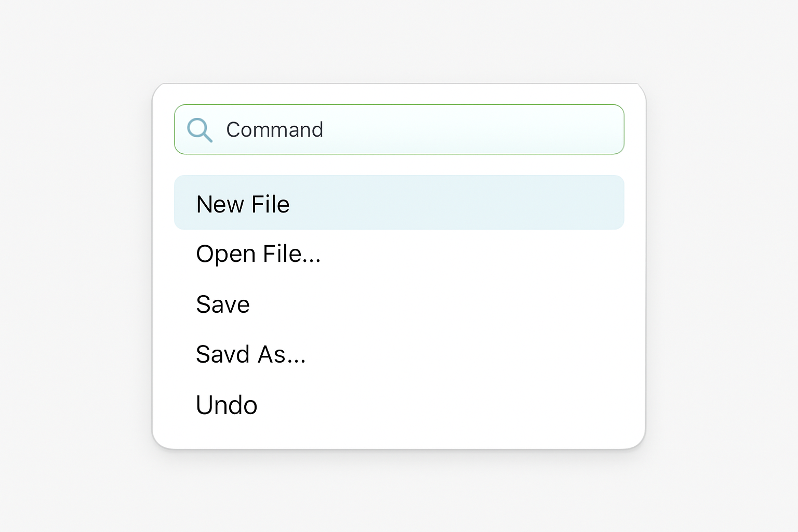This screenshot has height=532, width=798.
Task: Click the last command entry, Undo
Action: (399, 405)
